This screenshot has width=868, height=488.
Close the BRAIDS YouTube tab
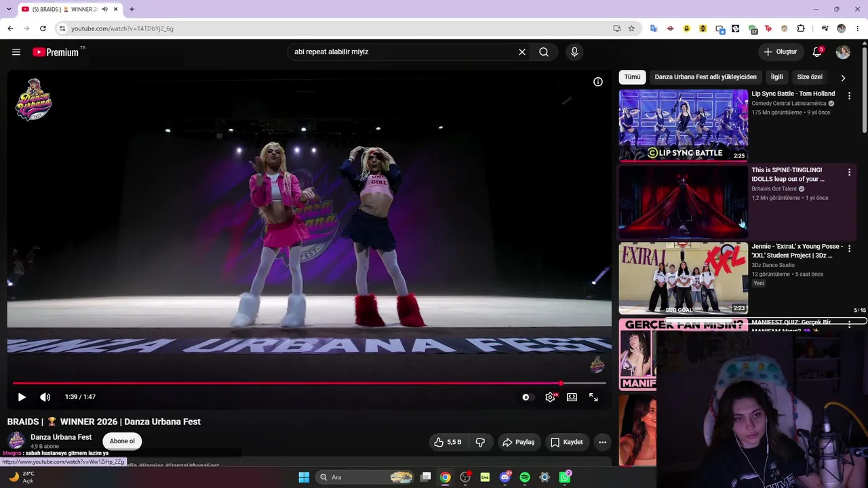[116, 9]
